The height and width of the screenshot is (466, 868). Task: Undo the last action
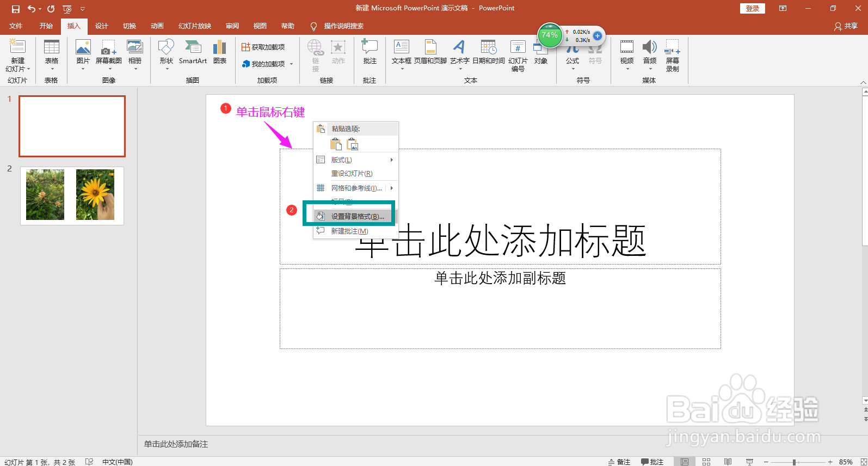click(32, 9)
